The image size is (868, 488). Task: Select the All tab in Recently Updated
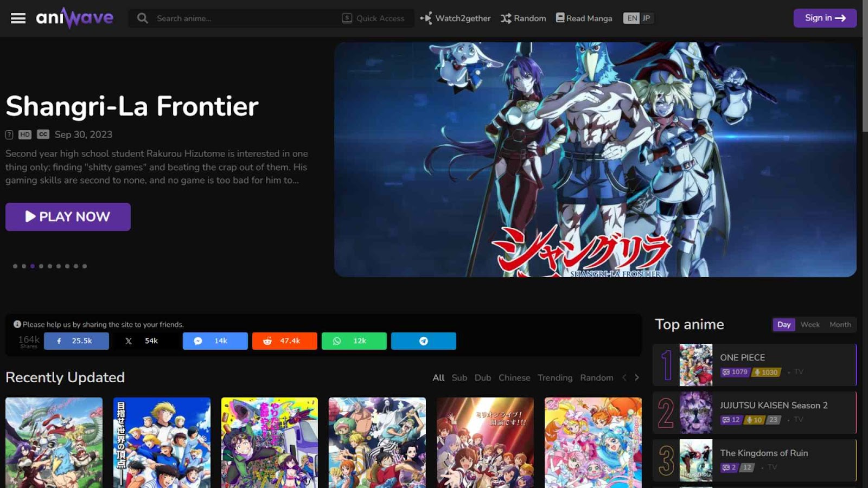coord(438,378)
